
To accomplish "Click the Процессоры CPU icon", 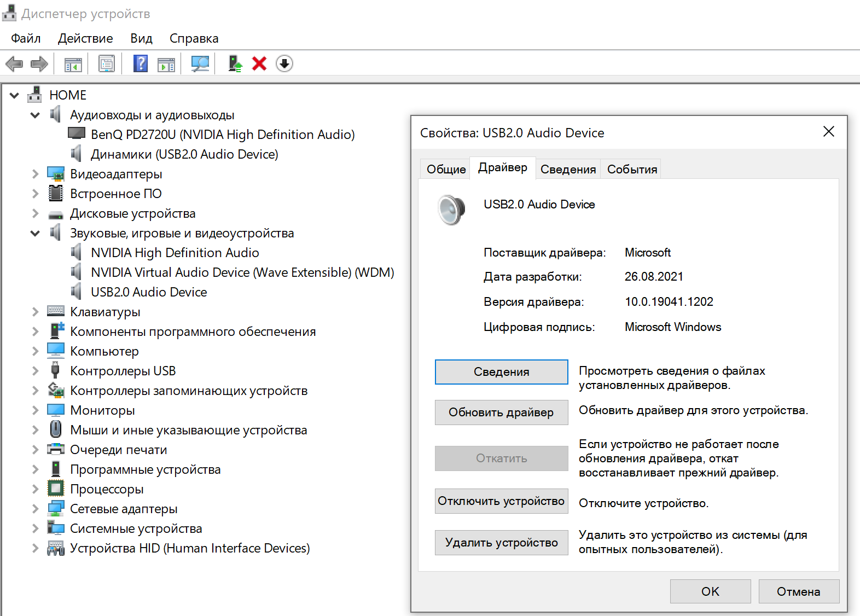I will coord(56,488).
